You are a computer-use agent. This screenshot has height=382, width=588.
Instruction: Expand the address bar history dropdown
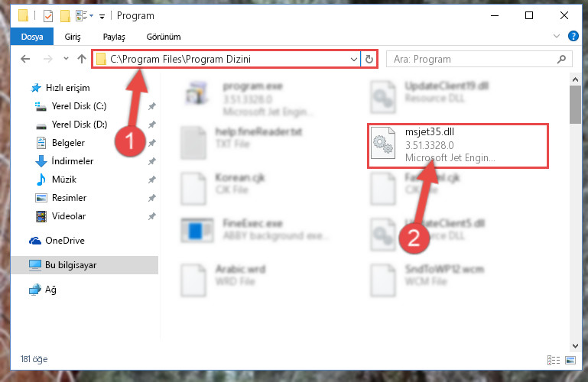click(x=353, y=59)
